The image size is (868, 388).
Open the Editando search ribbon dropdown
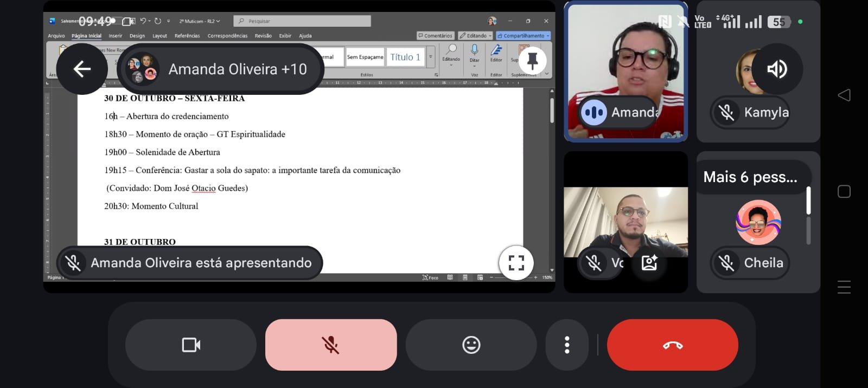tap(451, 55)
